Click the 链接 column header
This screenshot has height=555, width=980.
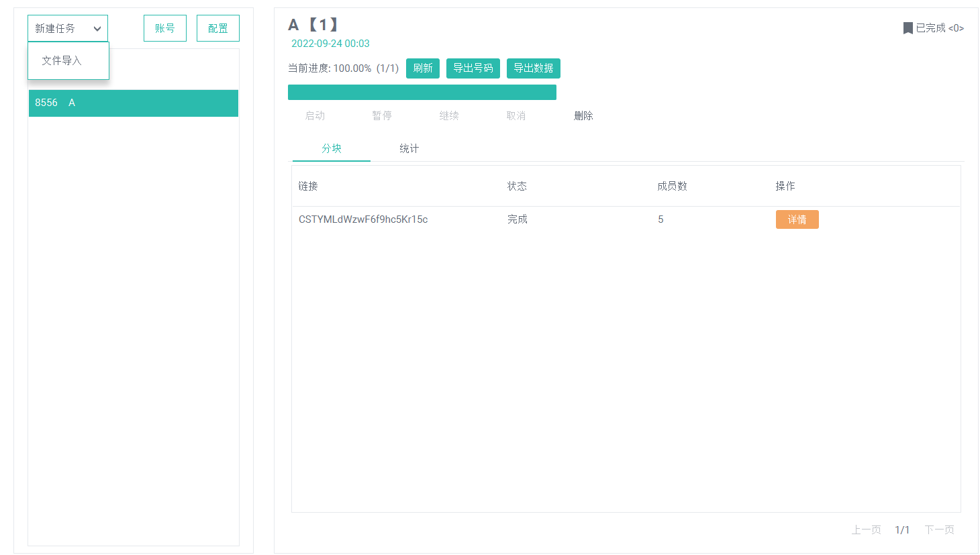click(308, 186)
